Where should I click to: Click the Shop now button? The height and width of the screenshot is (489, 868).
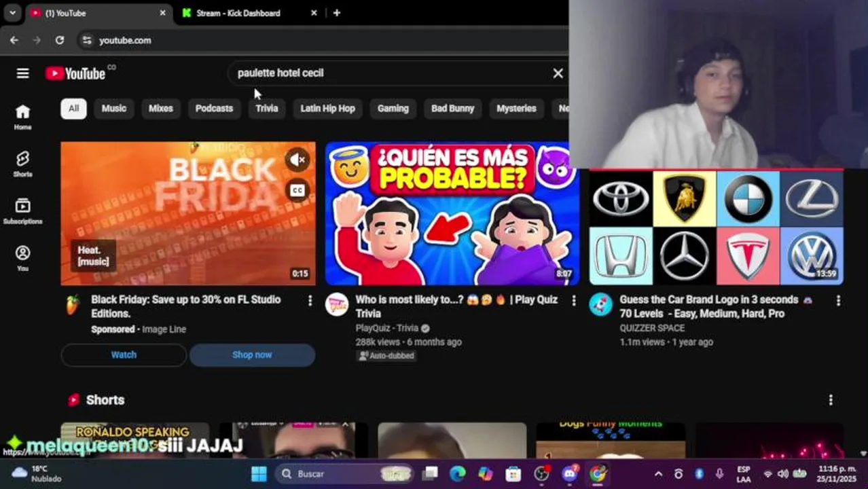click(x=252, y=355)
